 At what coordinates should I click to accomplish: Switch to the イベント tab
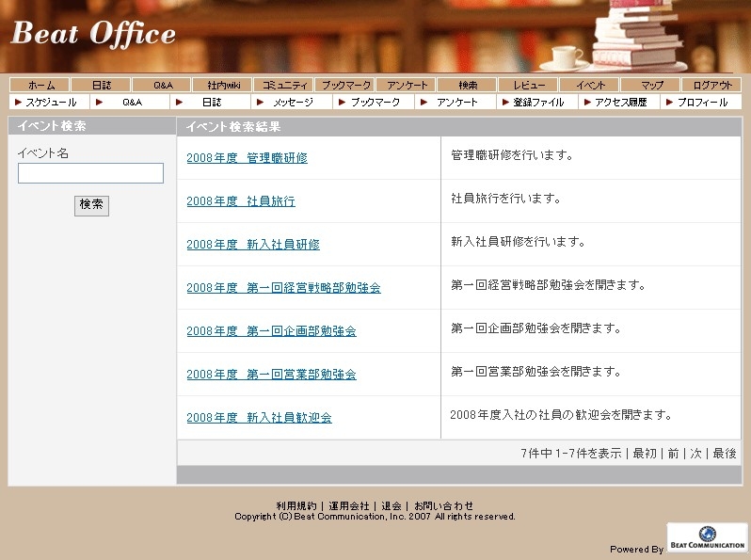(589, 85)
